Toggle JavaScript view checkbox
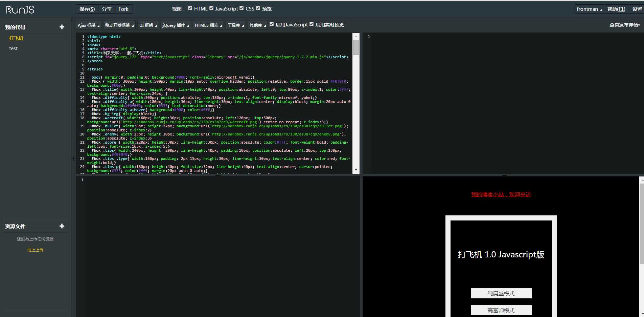Screen dimensions: 644x317 (x=211, y=8)
